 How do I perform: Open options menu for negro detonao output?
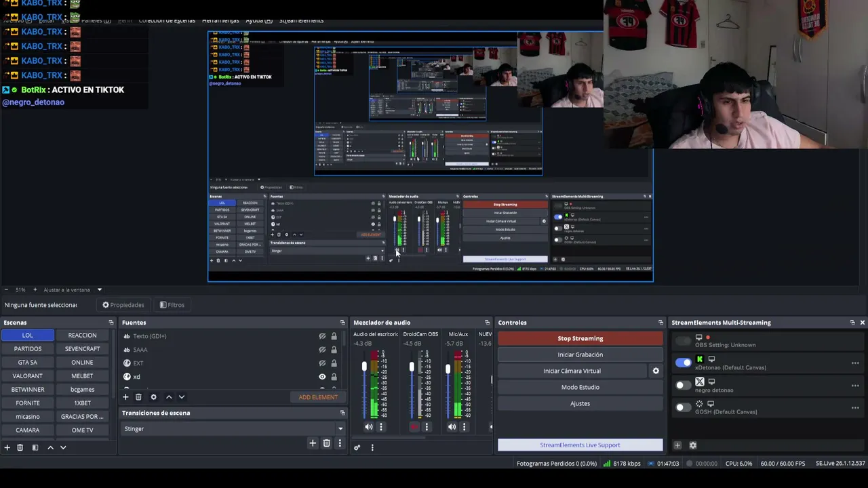(x=855, y=386)
